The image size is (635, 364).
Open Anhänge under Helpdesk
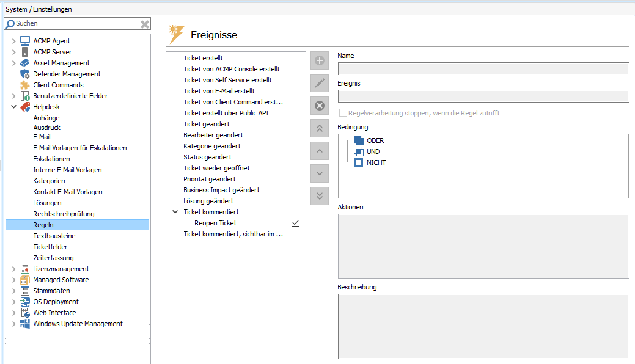[46, 118]
